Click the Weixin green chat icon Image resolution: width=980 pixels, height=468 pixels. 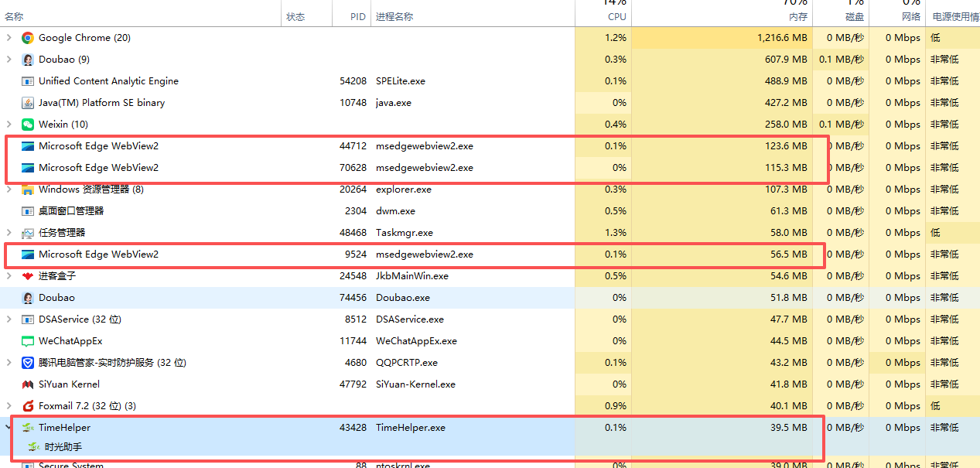[28, 125]
